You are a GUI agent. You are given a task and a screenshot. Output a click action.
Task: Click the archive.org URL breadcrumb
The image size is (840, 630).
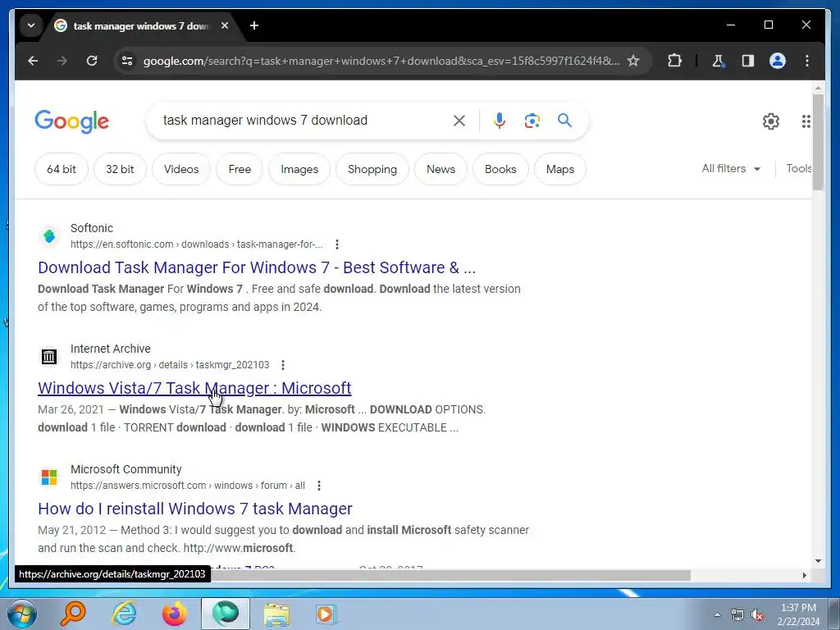170,365
